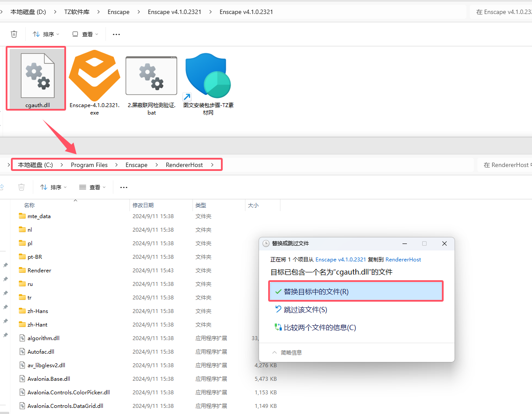Screen dimensions: 532x414
Task: Select the pt-BR folder icon
Action: coord(23,257)
